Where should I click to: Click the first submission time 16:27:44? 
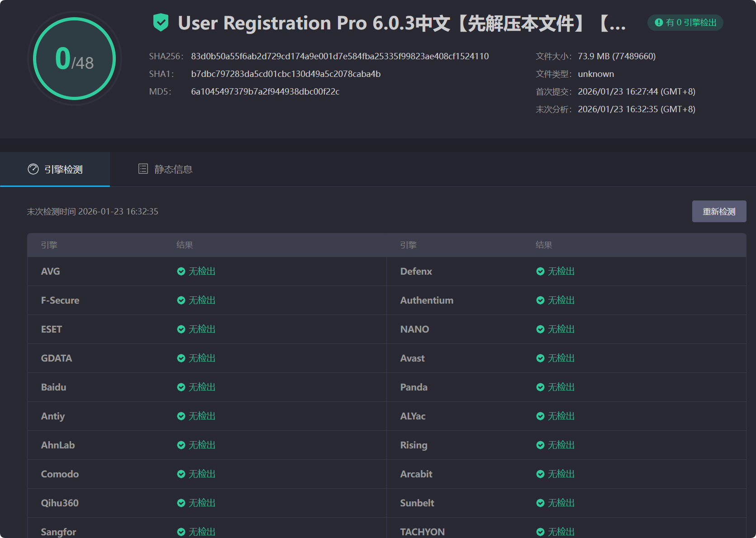click(637, 91)
